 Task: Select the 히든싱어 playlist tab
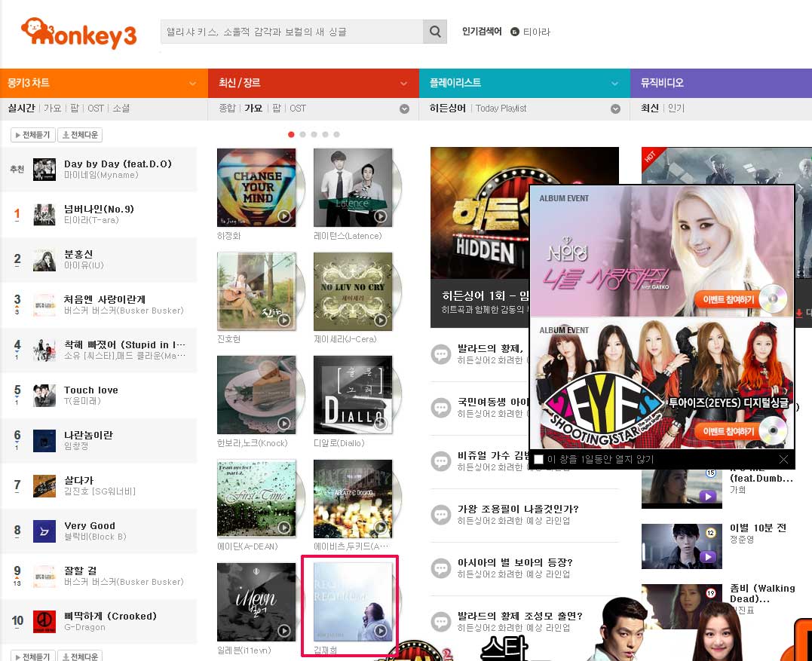click(x=447, y=109)
